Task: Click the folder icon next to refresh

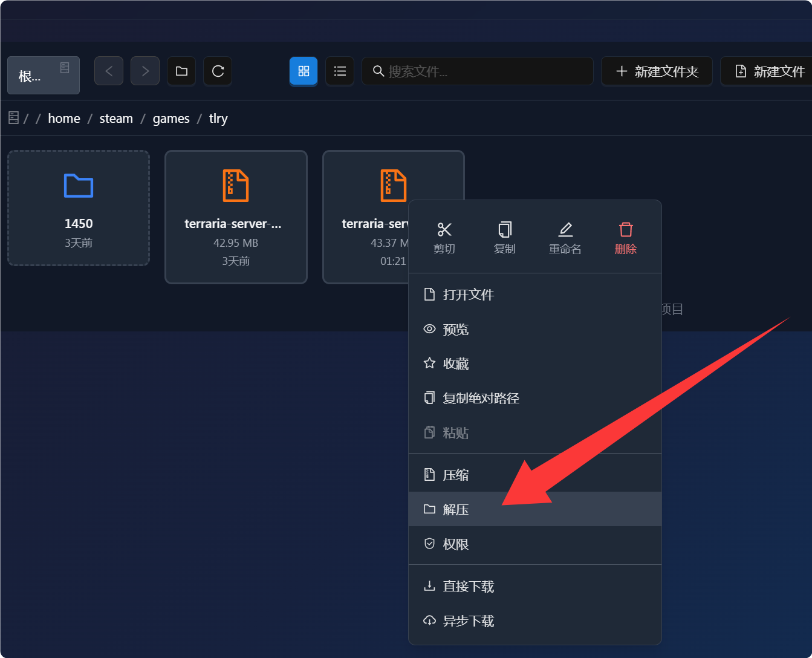Action: 181,71
